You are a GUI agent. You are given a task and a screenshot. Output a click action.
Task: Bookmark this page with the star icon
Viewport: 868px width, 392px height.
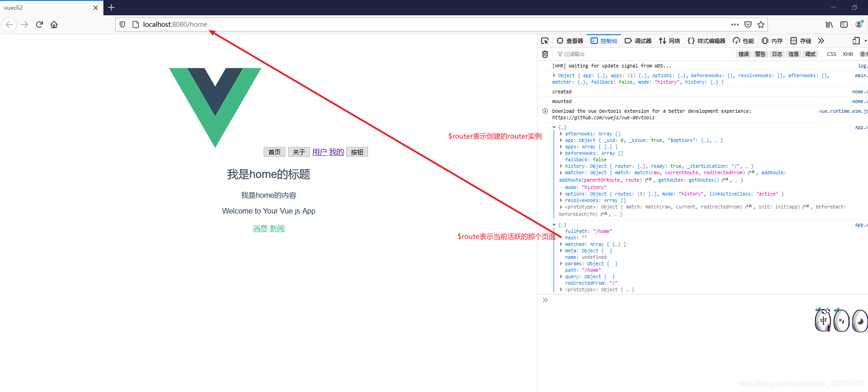(x=761, y=24)
